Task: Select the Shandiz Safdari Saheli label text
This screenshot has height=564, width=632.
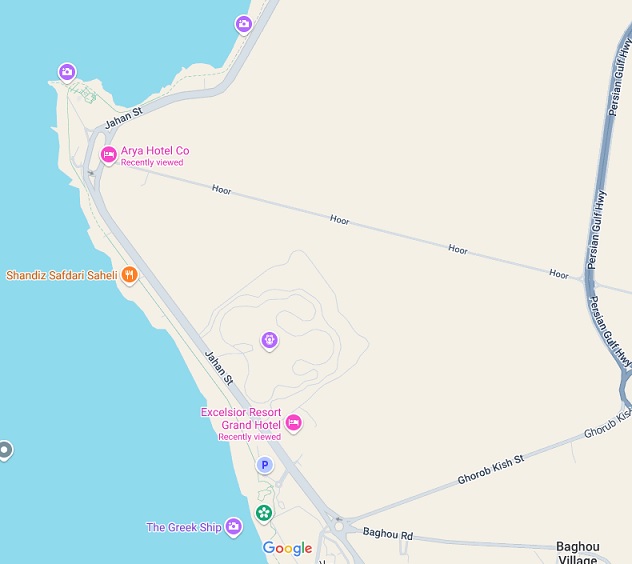Action: 62,275
